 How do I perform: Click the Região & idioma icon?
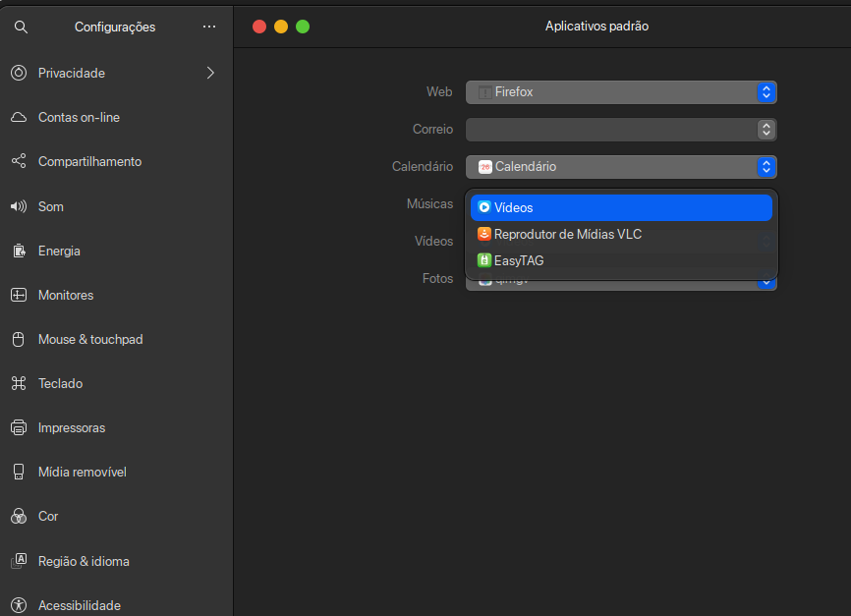[x=19, y=561]
